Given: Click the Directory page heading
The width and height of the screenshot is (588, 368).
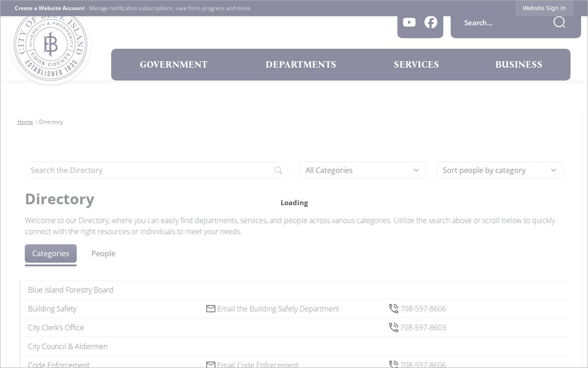Looking at the screenshot, I should point(60,199).
